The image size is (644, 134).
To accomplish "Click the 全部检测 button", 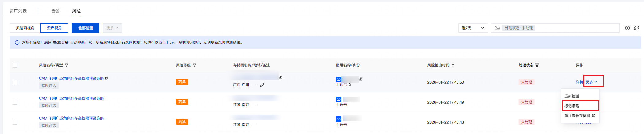I will pyautogui.click(x=86, y=28).
